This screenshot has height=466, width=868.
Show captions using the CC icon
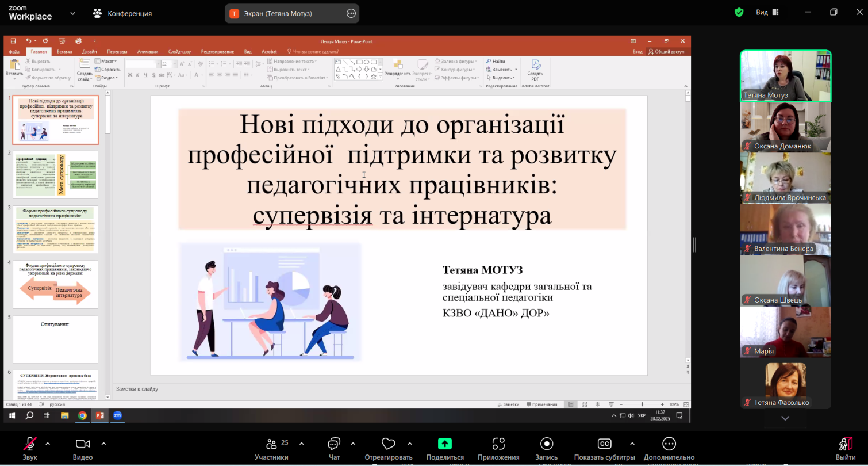[x=604, y=444]
